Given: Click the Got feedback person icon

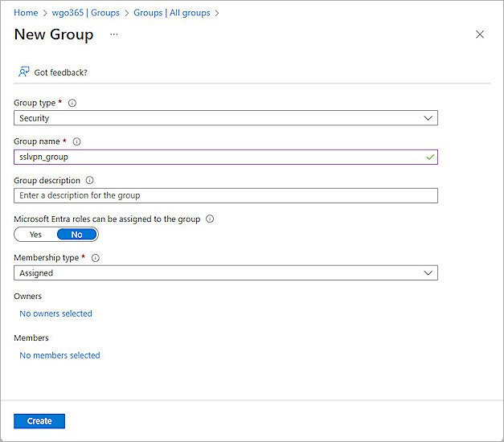Looking at the screenshot, I should (23, 72).
